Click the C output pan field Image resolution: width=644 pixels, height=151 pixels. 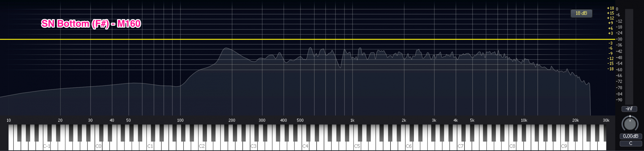click(x=631, y=144)
